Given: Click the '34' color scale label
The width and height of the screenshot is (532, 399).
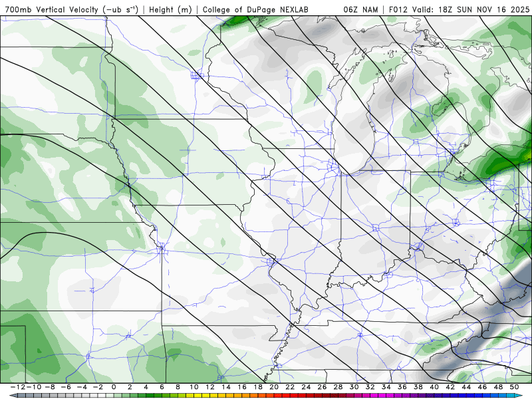Looking at the screenshot, I should point(386,387).
